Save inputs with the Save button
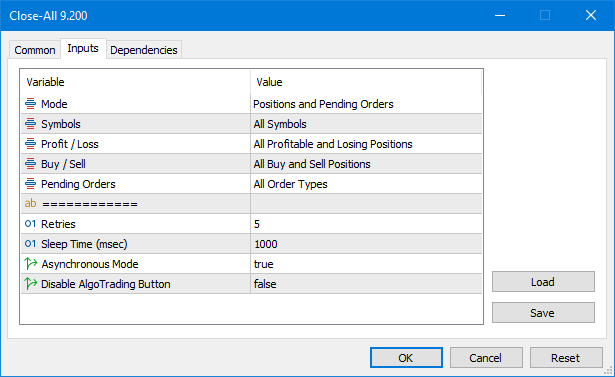The image size is (615, 377). [543, 313]
